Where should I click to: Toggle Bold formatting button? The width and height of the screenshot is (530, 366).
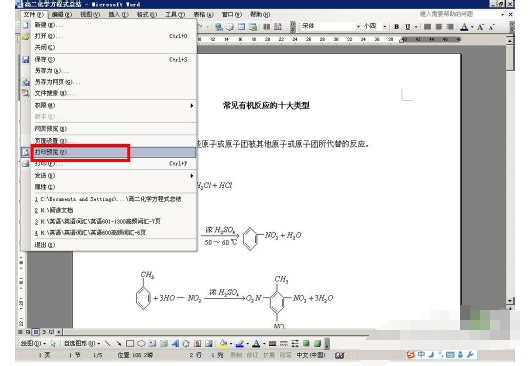tap(397, 27)
